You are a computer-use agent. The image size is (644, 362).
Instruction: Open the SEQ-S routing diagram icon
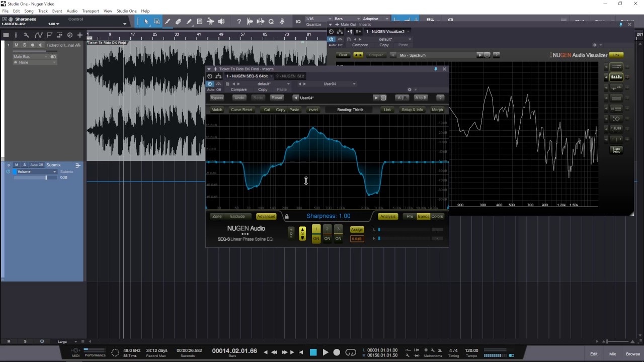pos(218,76)
